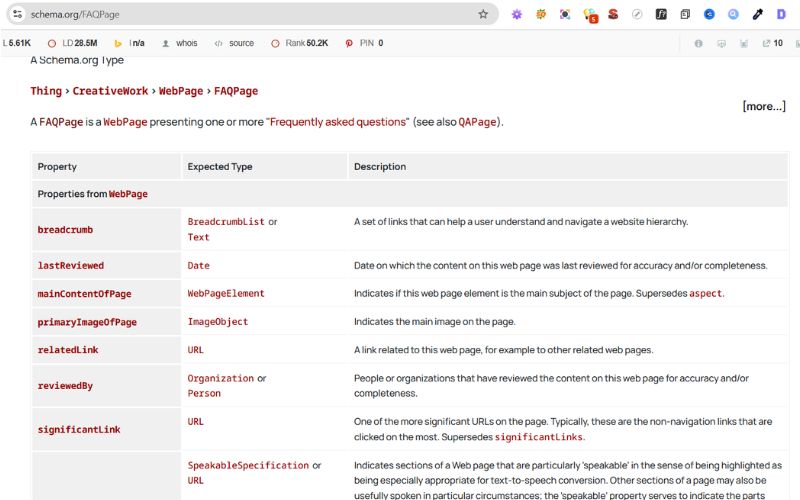Bookmark this page with the star icon
Screen dimensions: 800x500
tap(483, 14)
